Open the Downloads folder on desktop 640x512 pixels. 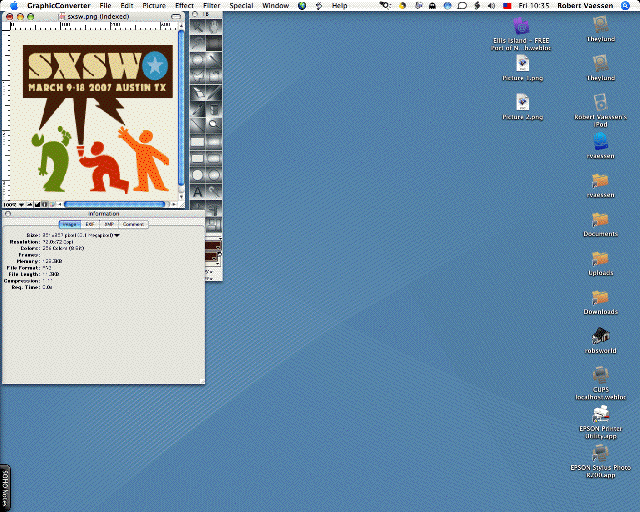pyautogui.click(x=600, y=297)
